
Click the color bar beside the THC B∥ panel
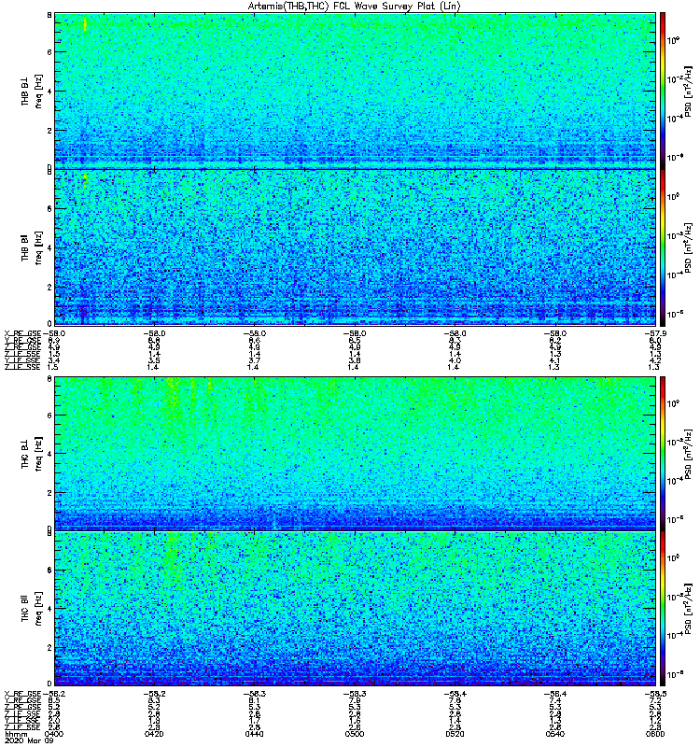click(662, 609)
